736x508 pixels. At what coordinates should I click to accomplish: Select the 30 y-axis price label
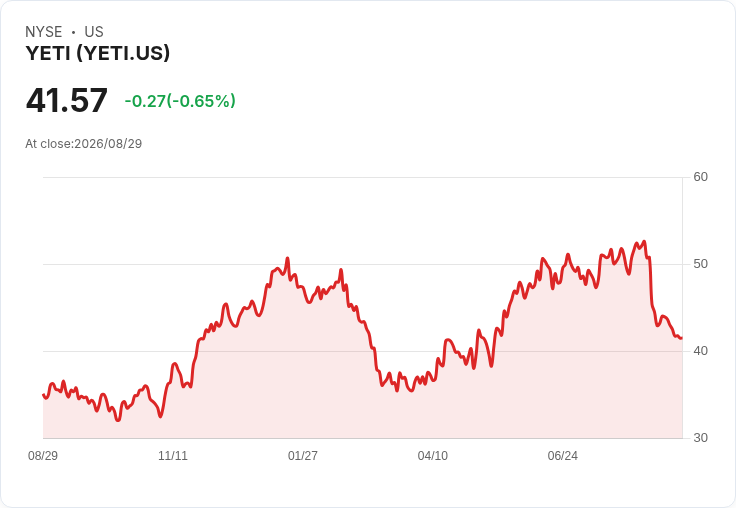pyautogui.click(x=700, y=438)
